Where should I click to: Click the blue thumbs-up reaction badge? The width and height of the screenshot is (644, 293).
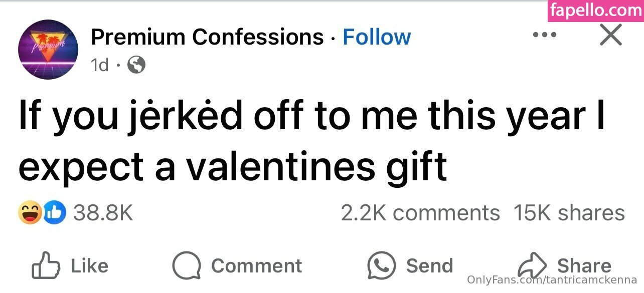point(55,213)
